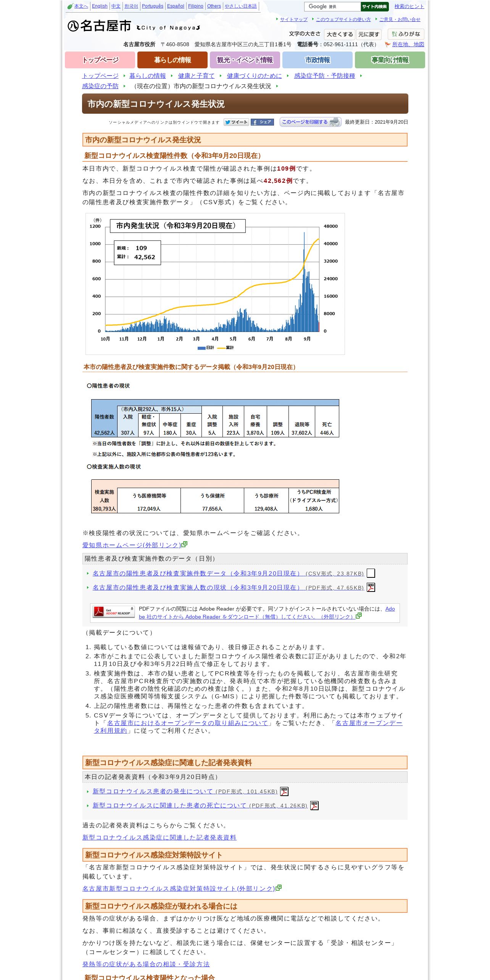490x980 pixels.
Task: Click breadcrumb 感染症の予防
Action: pyautogui.click(x=100, y=86)
